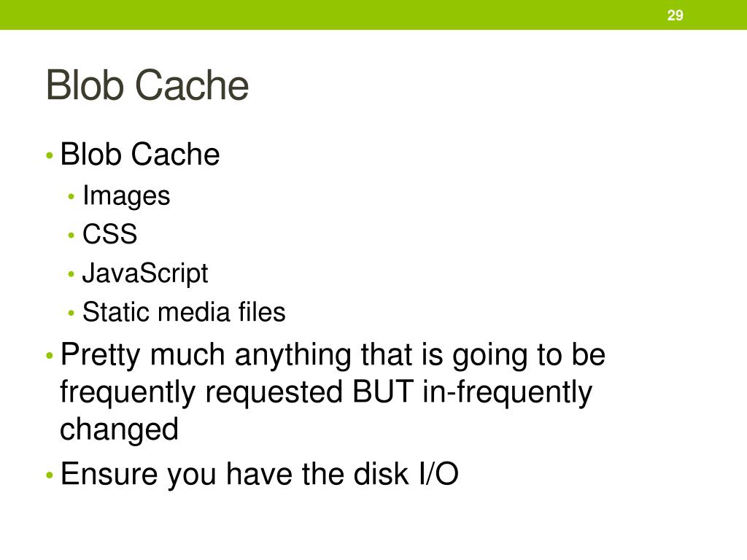Click the bullet dot beside "Static media files"
This screenshot has height=560, width=747.
pyautogui.click(x=71, y=314)
